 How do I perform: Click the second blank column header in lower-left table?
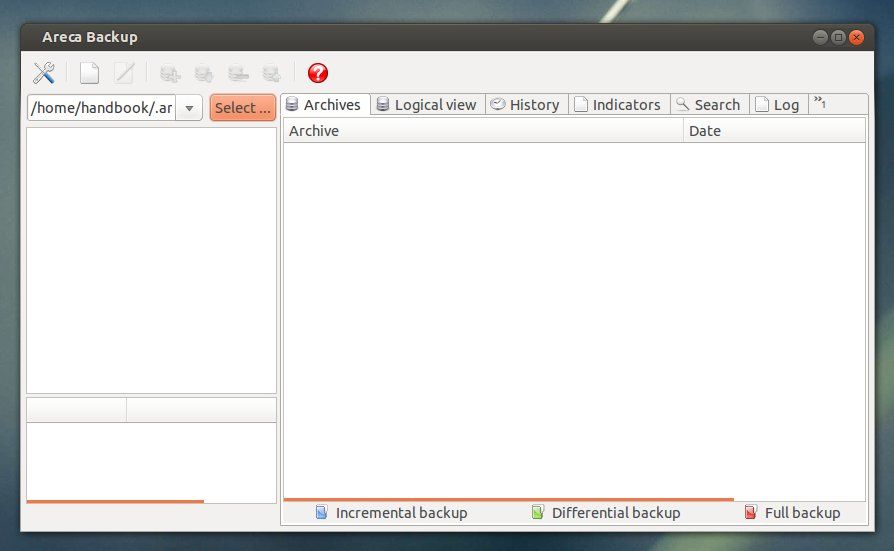[x=201, y=410]
